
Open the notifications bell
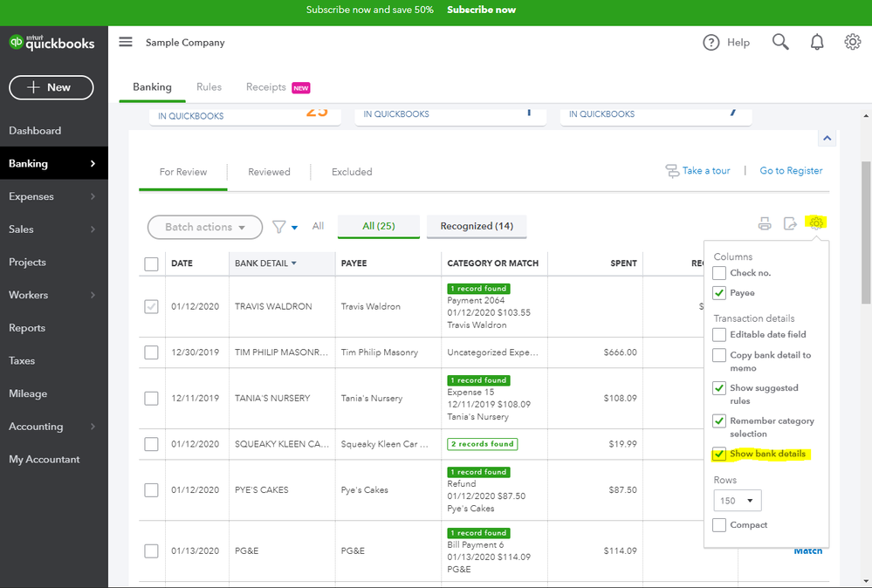[816, 42]
